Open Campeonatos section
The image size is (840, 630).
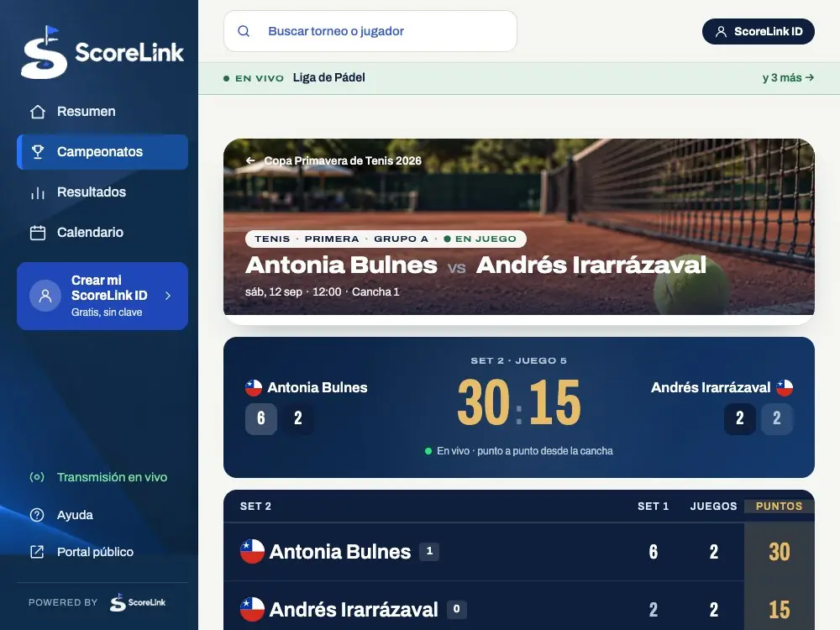click(102, 151)
